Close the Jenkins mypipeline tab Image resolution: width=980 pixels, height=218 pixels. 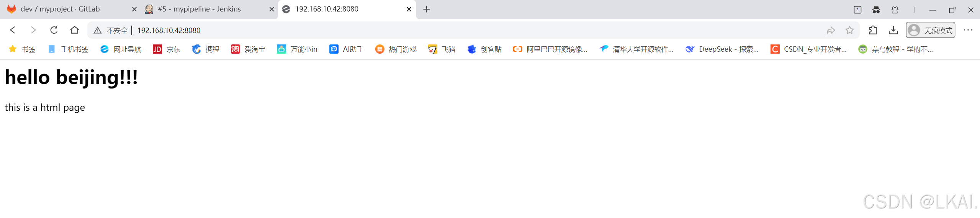point(272,9)
